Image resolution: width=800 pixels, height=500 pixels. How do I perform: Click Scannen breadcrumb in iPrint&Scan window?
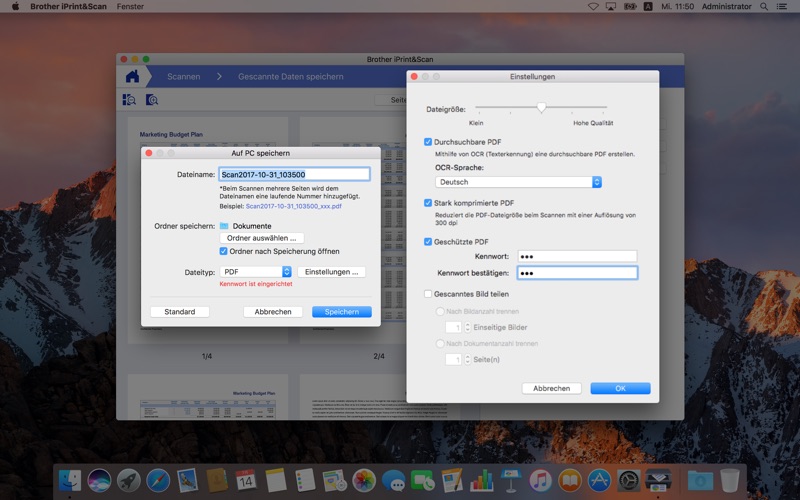click(x=184, y=77)
